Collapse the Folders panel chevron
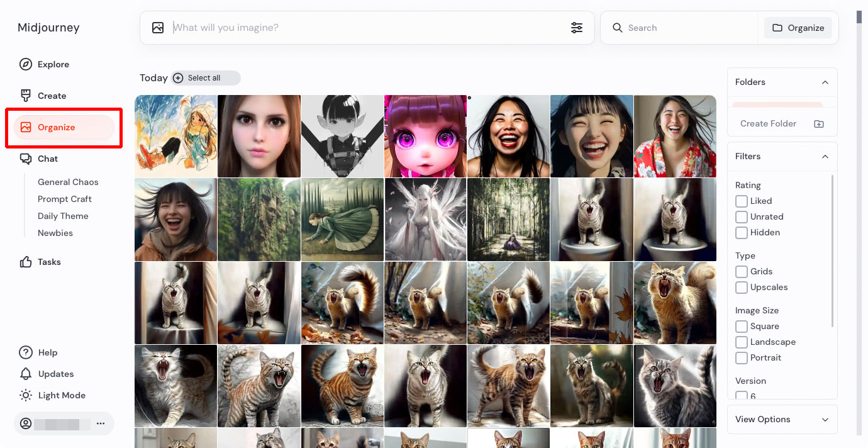Viewport: 868px width, 448px height. 825,82
